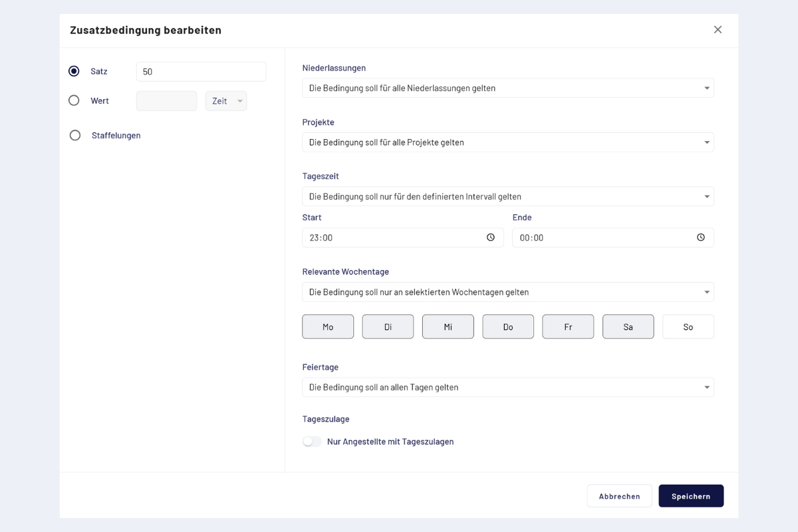
Task: Toggle the Mo weekday button
Action: pos(328,327)
